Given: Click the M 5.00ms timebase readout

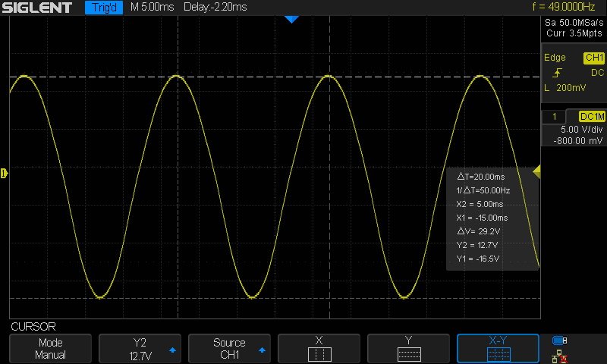Looking at the screenshot, I should (x=152, y=8).
